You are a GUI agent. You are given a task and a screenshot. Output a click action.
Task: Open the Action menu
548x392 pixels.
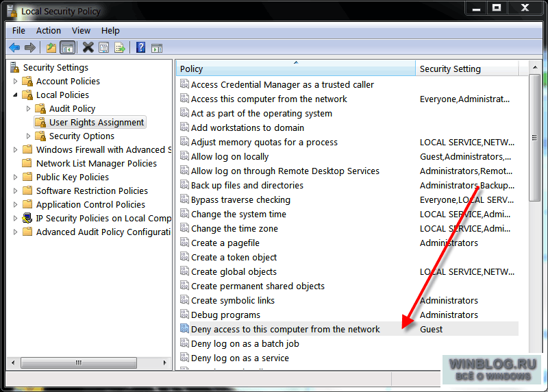(x=49, y=31)
